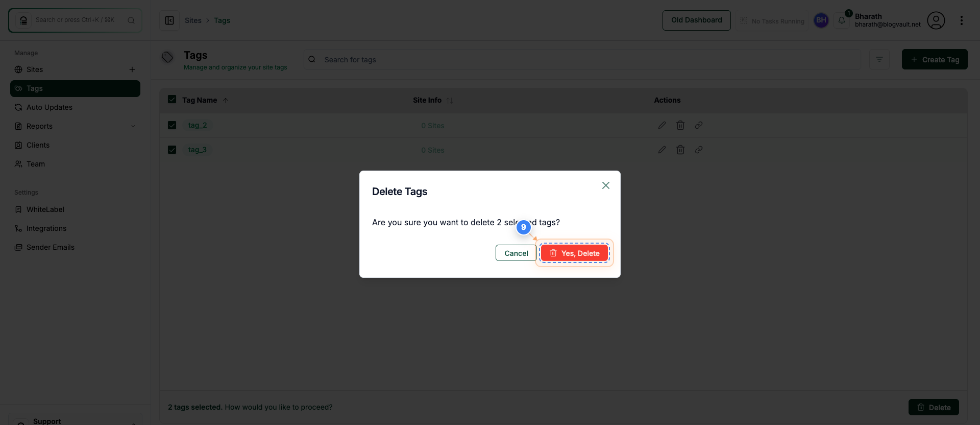Uncheck the tag_3 row checkbox
Image resolution: width=980 pixels, height=425 pixels.
click(172, 150)
